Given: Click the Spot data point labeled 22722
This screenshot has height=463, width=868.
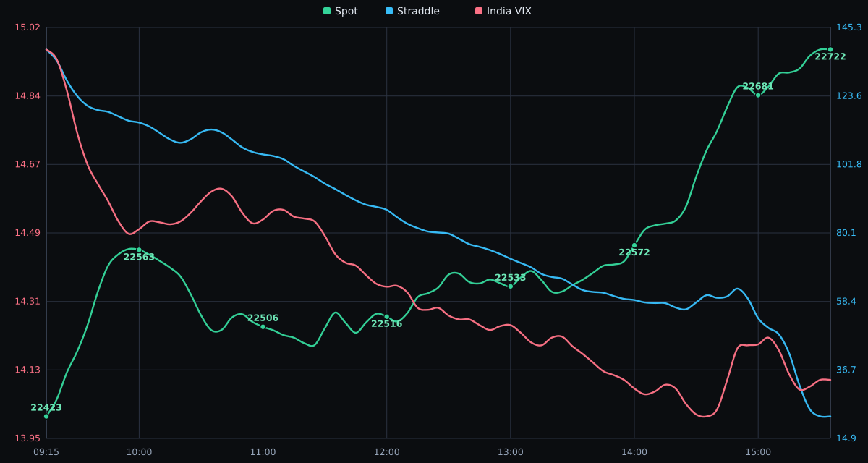Looking at the screenshot, I should [830, 50].
